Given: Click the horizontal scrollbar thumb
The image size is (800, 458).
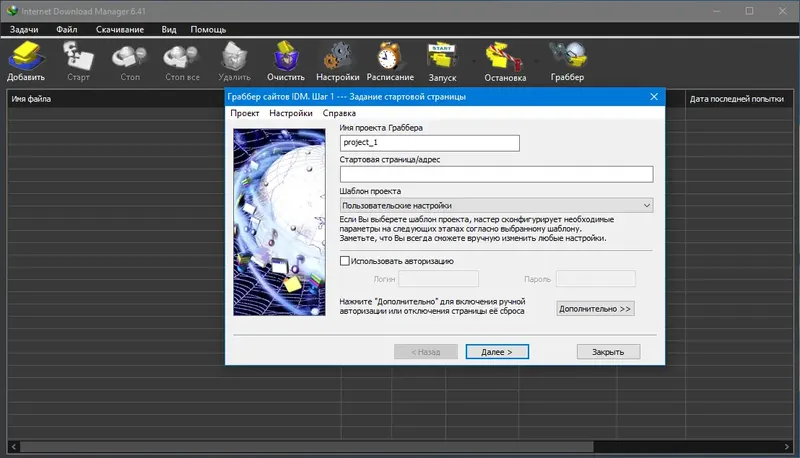Looking at the screenshot, I should (307, 447).
